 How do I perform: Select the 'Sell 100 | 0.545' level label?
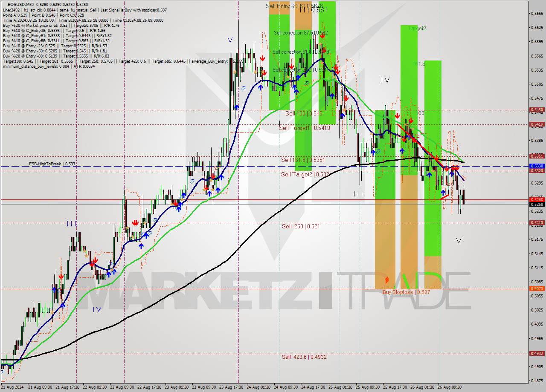pos(304,113)
